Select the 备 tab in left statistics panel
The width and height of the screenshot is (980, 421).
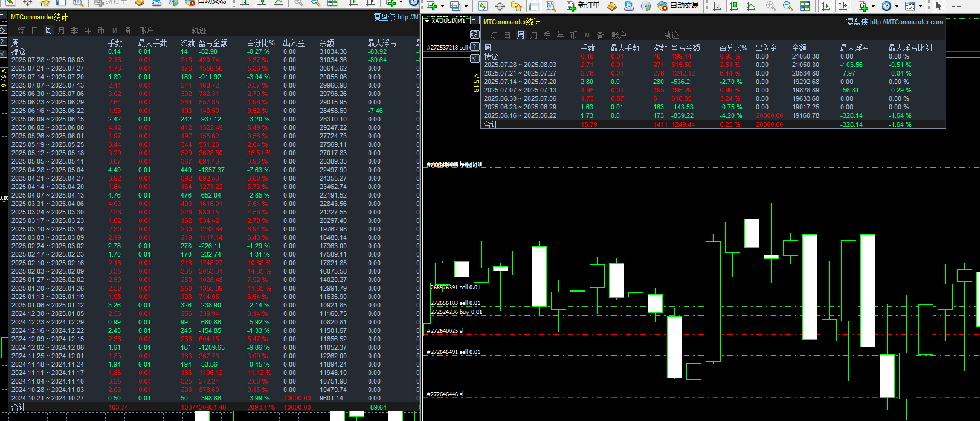127,30
